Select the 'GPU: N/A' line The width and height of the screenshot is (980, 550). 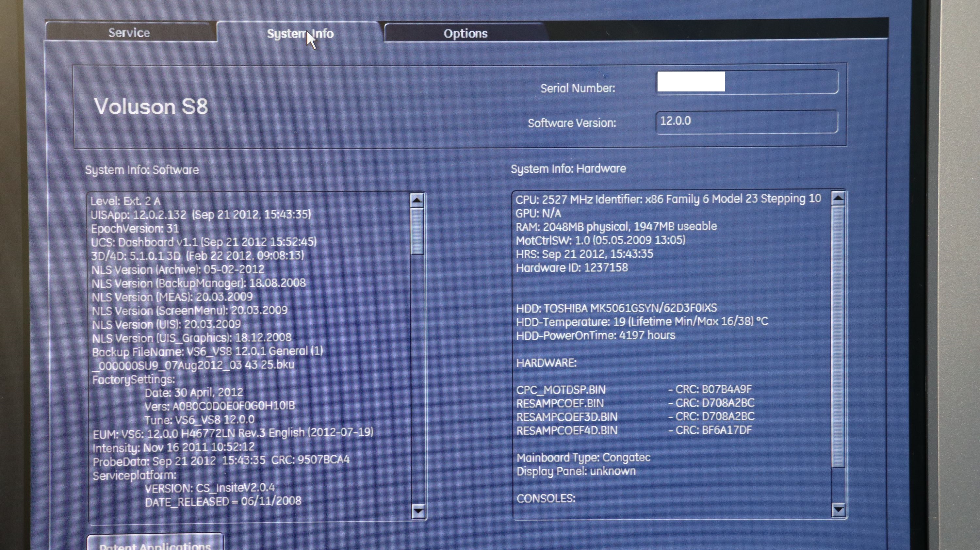coord(538,213)
